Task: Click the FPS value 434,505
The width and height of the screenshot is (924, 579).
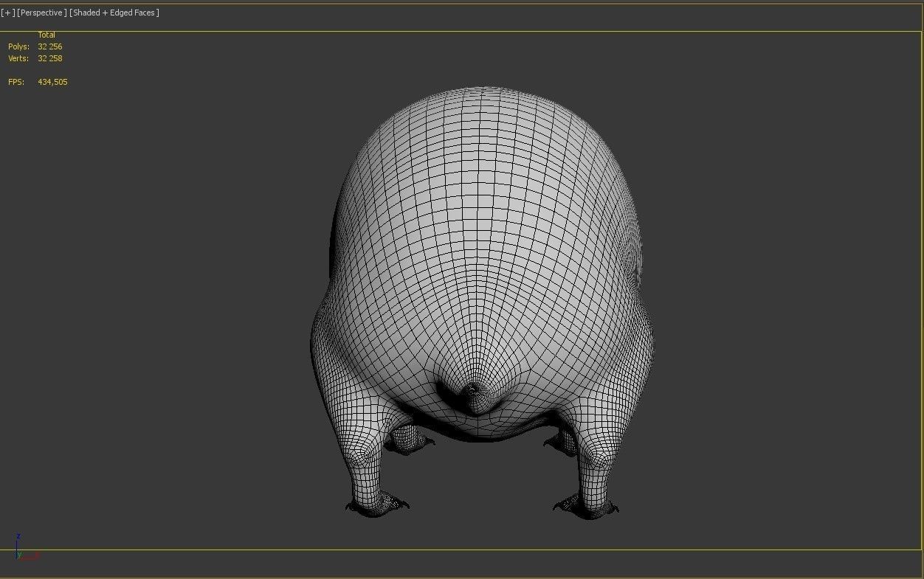Action: (52, 82)
